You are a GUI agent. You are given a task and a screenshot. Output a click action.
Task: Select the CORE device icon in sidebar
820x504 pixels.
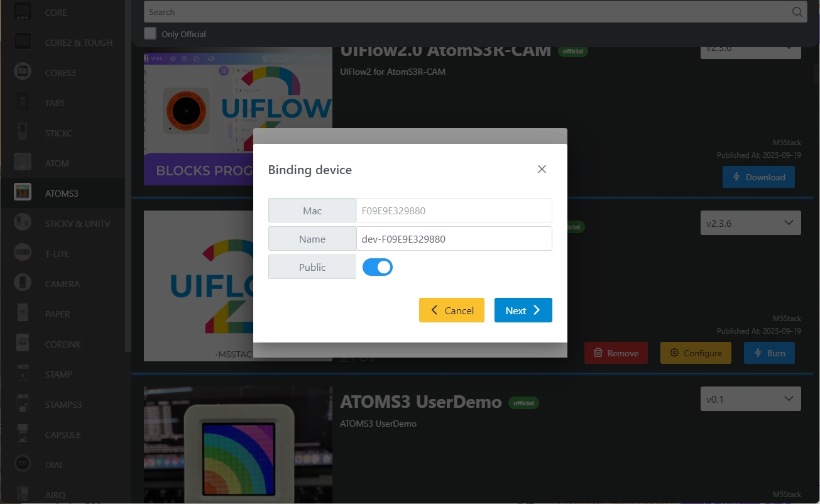pyautogui.click(x=23, y=12)
